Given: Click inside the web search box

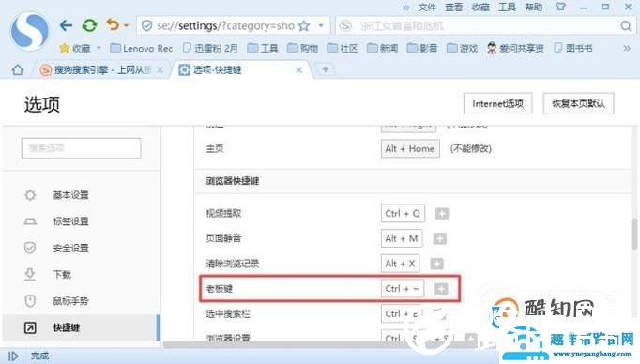Looking at the screenshot, I should point(486,26).
